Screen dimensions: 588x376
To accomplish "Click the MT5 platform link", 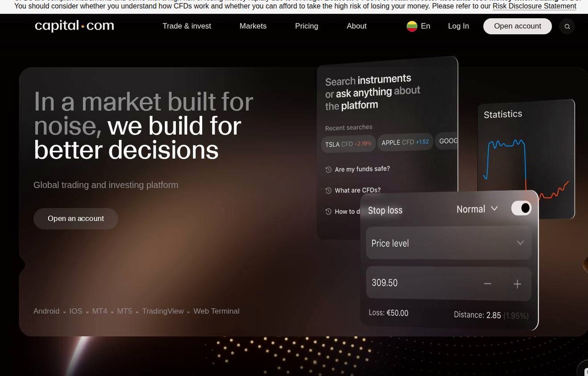I will click(125, 311).
